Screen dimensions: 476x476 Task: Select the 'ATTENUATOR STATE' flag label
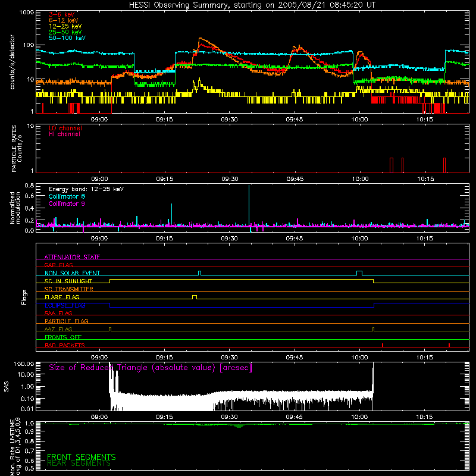pyautogui.click(x=72, y=257)
